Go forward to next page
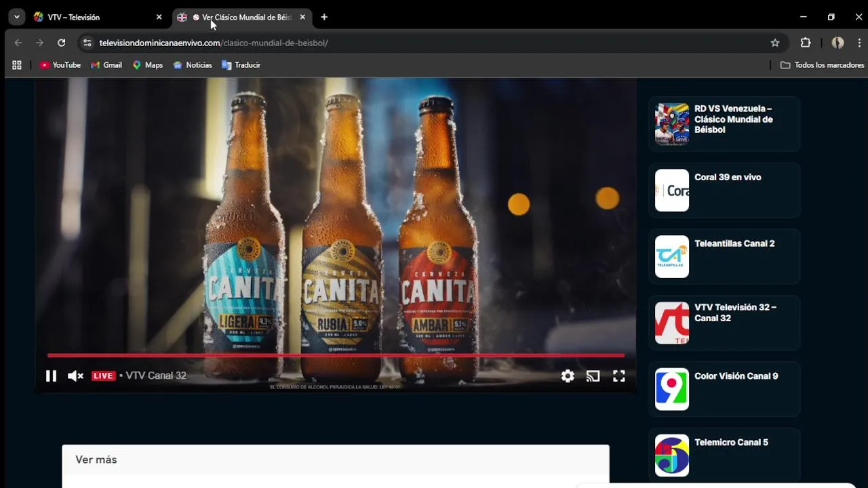 [x=39, y=43]
